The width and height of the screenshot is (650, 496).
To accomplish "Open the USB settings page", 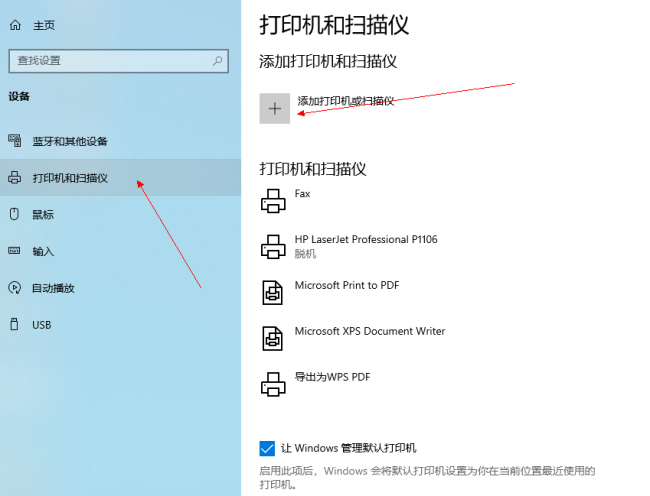I will point(42,325).
